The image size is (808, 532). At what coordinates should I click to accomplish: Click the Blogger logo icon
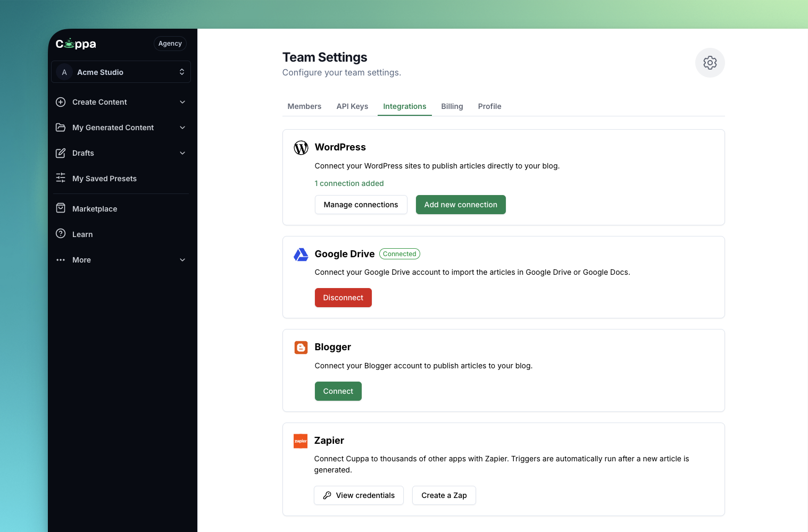[301, 348]
